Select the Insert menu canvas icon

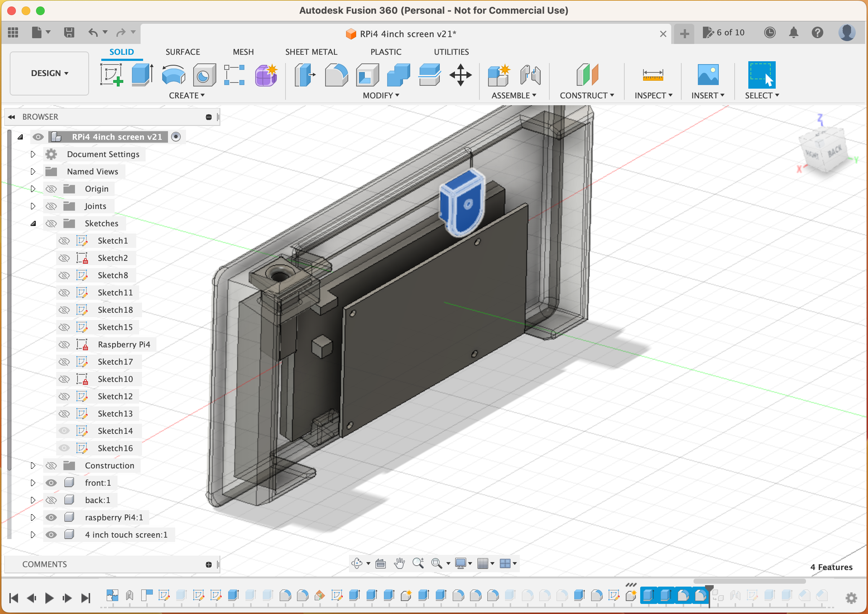click(706, 73)
